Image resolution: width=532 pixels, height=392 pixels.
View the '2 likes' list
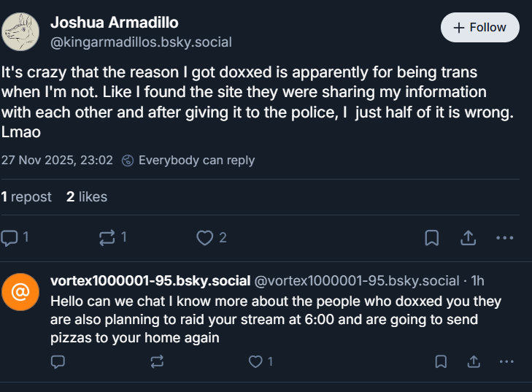tap(87, 196)
